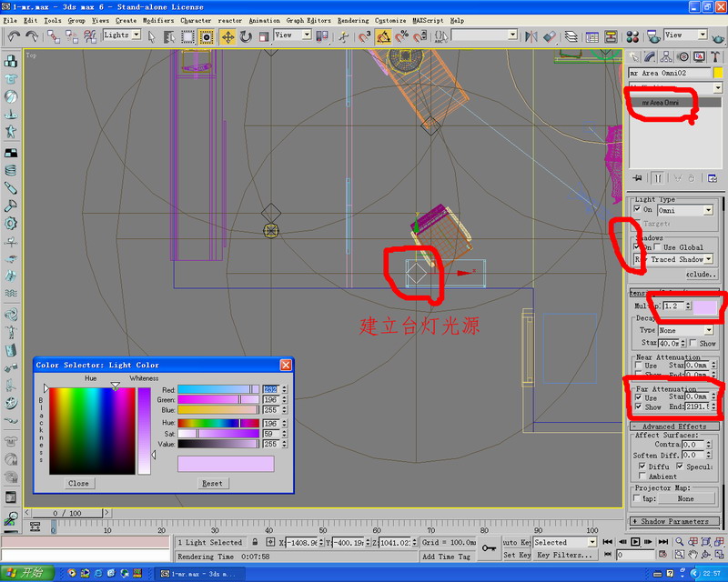
Task: Toggle the light On checkbox
Action: click(x=637, y=210)
